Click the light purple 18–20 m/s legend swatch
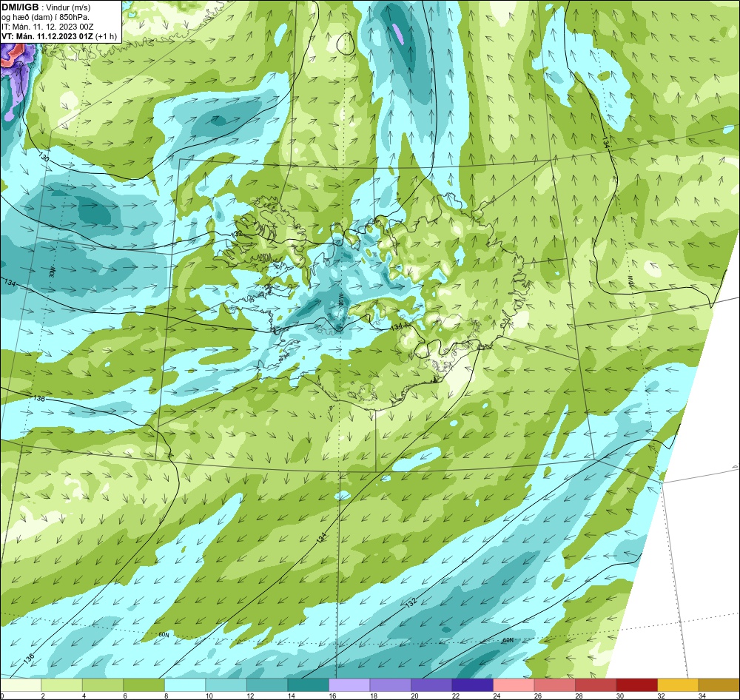 click(390, 685)
